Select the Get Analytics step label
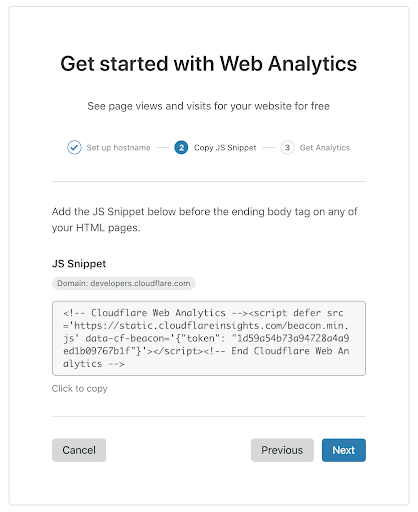The width and height of the screenshot is (418, 512). coord(325,148)
